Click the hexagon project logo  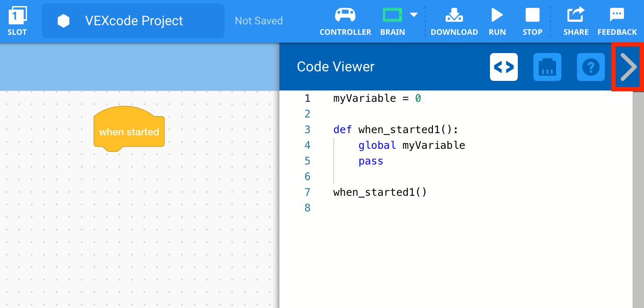64,20
